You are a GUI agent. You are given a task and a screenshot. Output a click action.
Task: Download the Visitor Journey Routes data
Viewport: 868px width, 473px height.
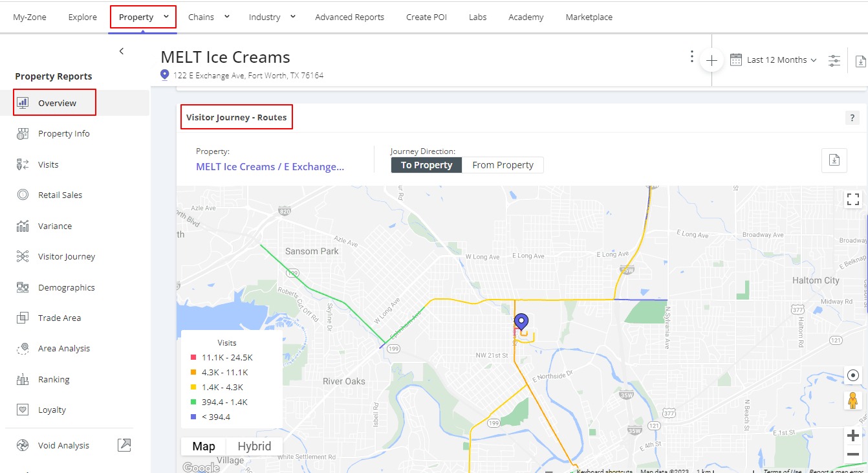click(834, 160)
